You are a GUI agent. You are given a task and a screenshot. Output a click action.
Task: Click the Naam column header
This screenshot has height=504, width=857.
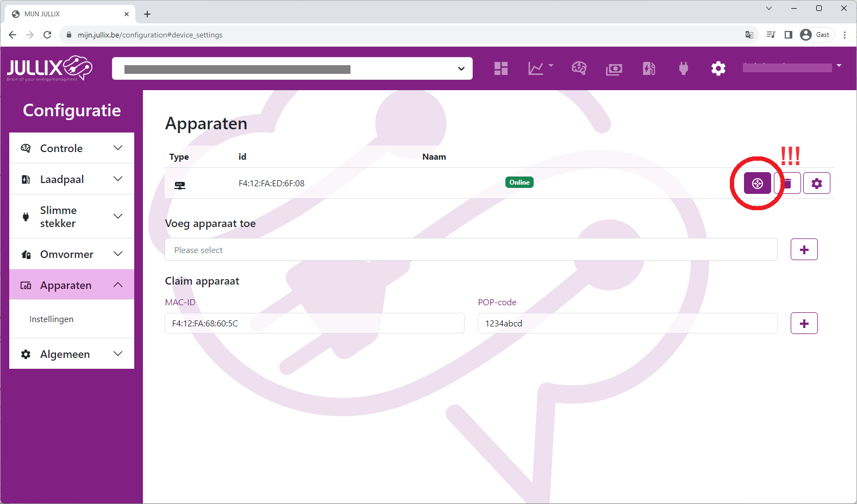click(x=434, y=156)
